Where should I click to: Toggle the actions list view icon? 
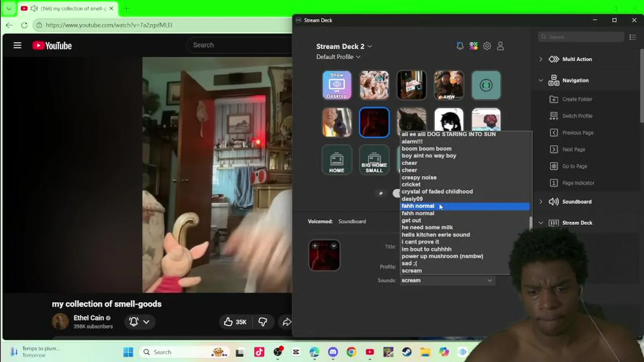tap(633, 37)
